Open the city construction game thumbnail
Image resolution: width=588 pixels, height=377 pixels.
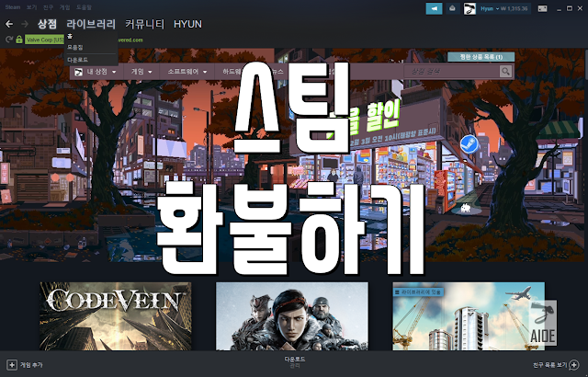pyautogui.click(x=469, y=316)
